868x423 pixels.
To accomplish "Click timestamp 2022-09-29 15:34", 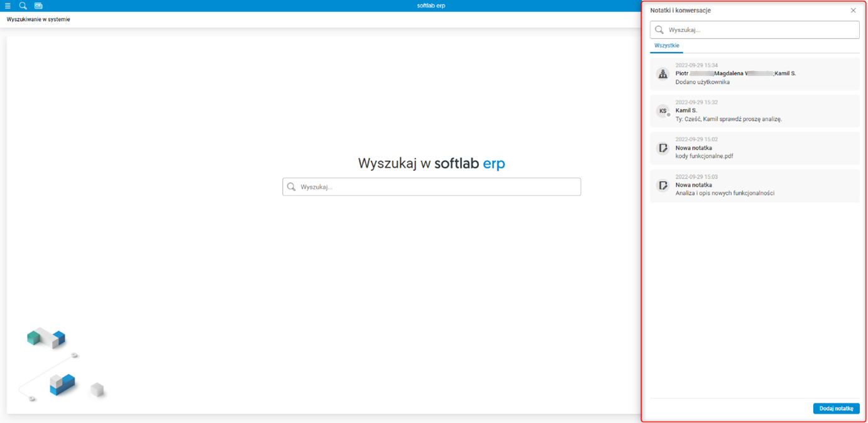I will coord(696,65).
